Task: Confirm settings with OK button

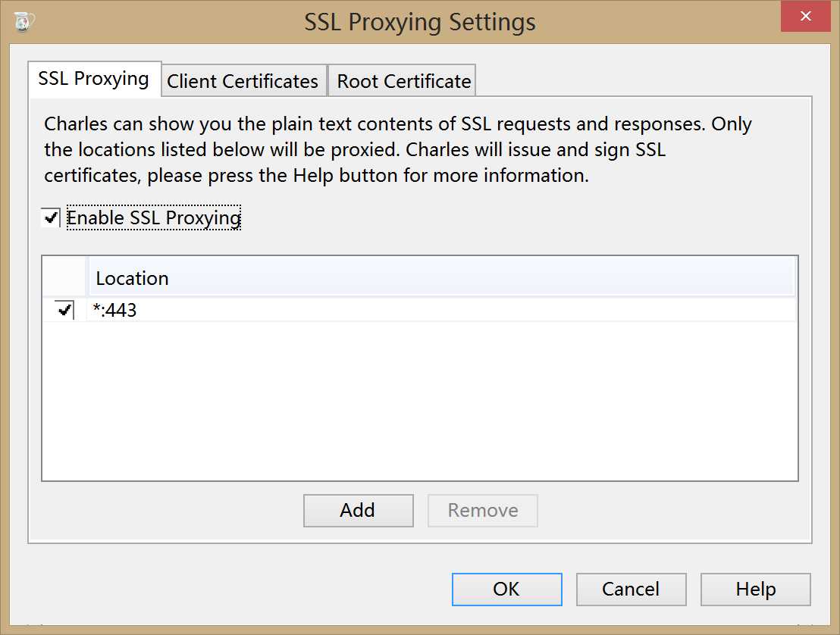Action: pos(506,590)
